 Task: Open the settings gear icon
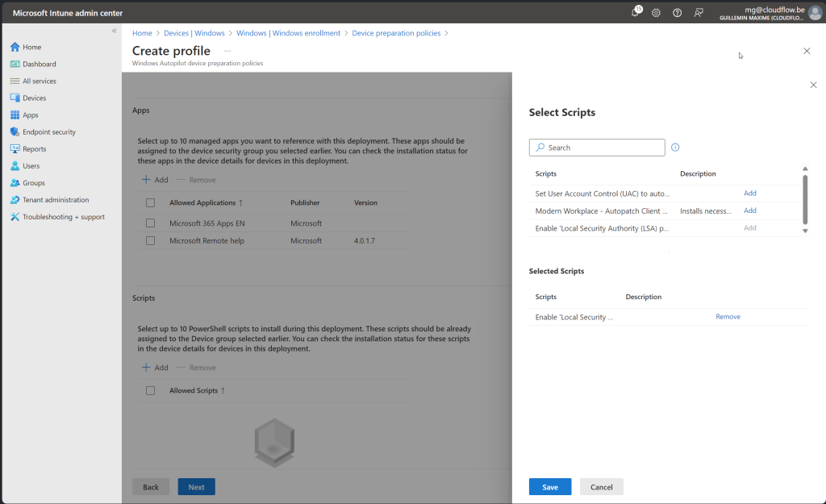656,13
